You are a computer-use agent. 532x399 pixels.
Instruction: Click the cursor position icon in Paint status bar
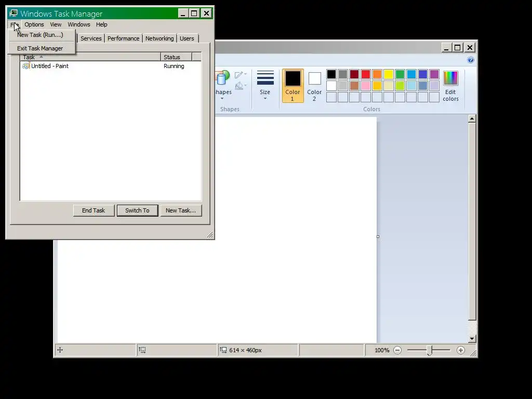[x=60, y=350]
